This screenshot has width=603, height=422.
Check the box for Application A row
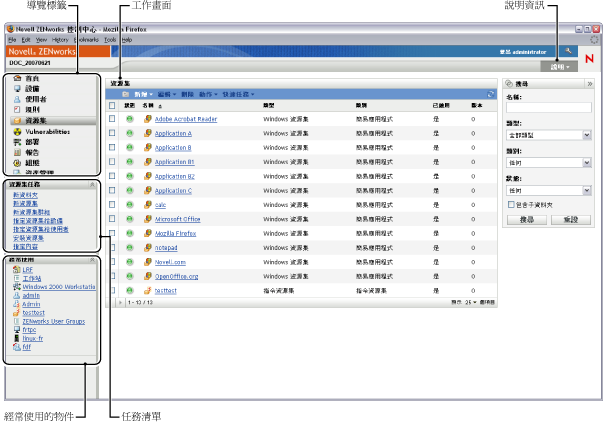click(112, 133)
